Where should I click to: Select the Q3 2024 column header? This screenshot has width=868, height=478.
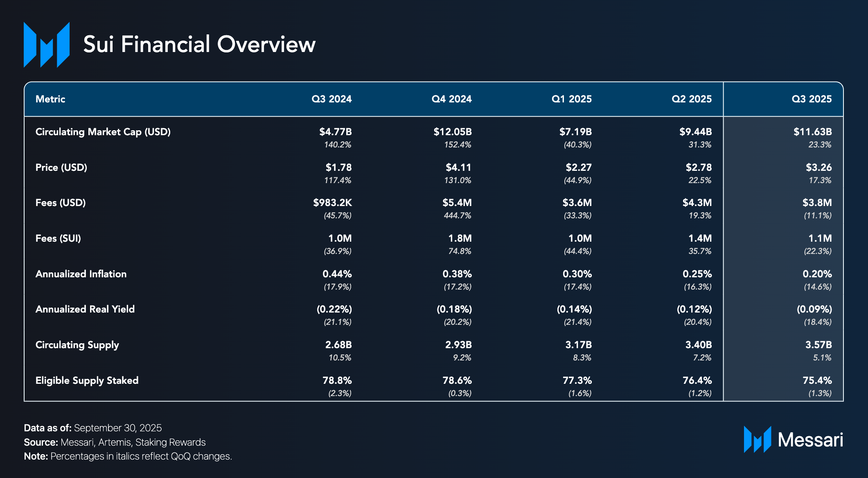331,99
